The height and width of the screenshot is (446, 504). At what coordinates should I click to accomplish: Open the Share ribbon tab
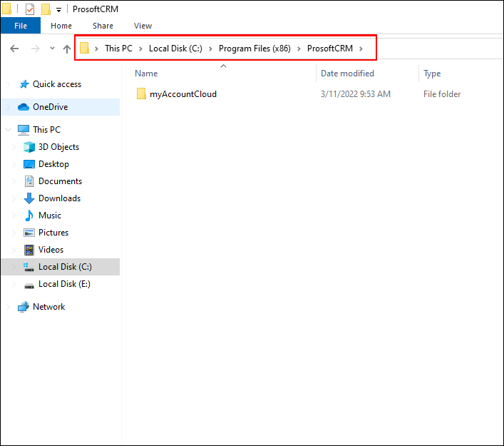click(103, 26)
